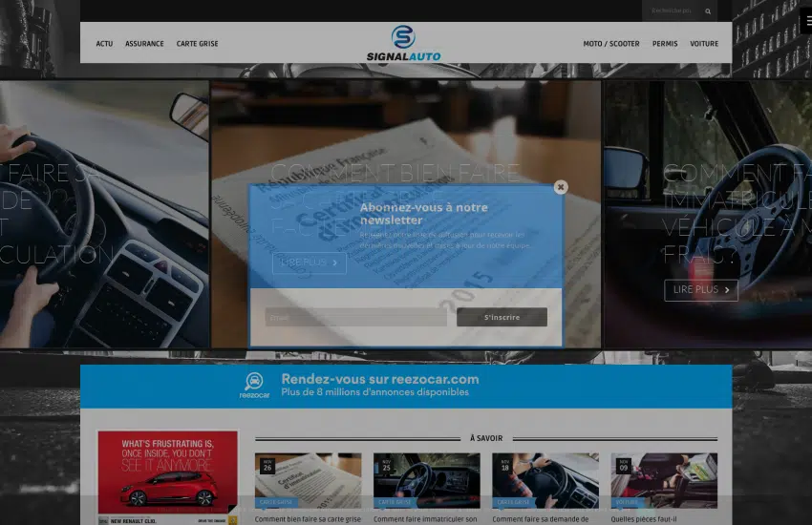The height and width of the screenshot is (525, 812).
Task: Open 'Comment faire sa demande de' article link
Action: (x=541, y=518)
